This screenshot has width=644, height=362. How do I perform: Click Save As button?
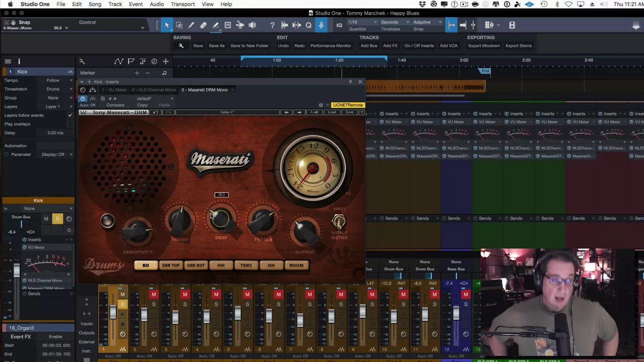pos(217,46)
